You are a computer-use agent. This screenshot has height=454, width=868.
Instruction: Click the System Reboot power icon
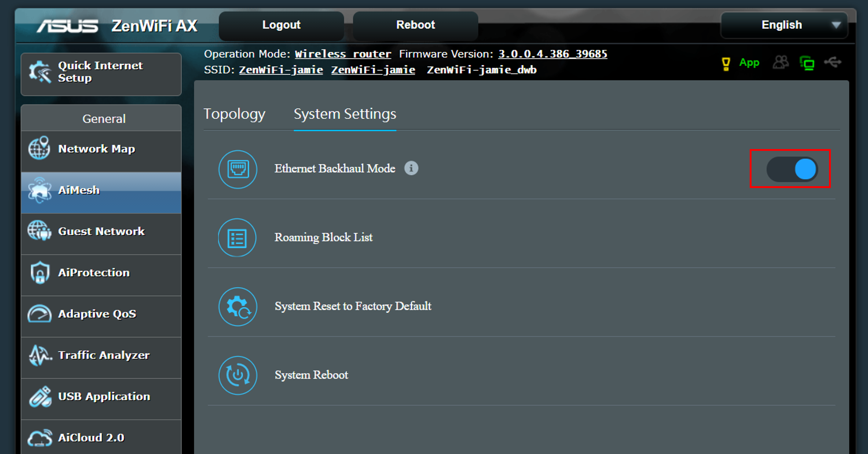pos(238,375)
